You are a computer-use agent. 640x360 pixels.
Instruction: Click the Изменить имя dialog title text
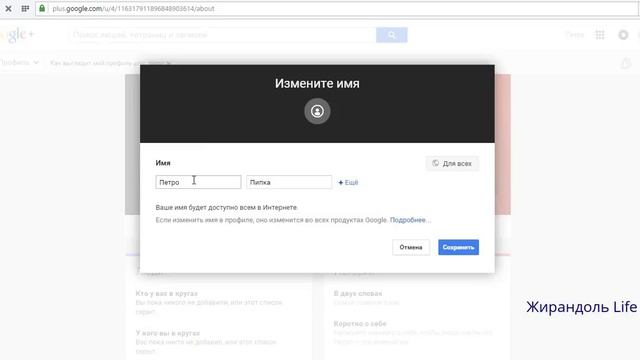pos(317,83)
